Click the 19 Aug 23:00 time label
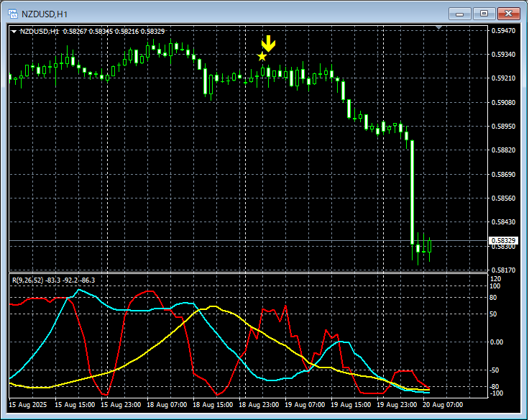Image resolution: width=529 pixels, height=420 pixels. [x=397, y=404]
